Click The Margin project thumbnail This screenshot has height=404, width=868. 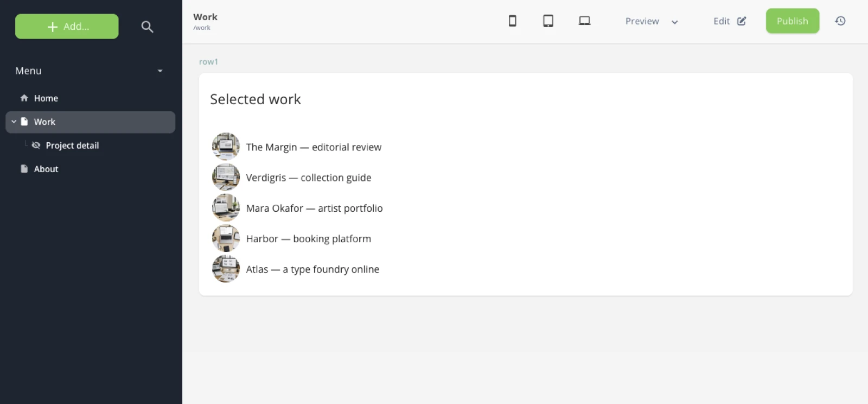point(226,147)
